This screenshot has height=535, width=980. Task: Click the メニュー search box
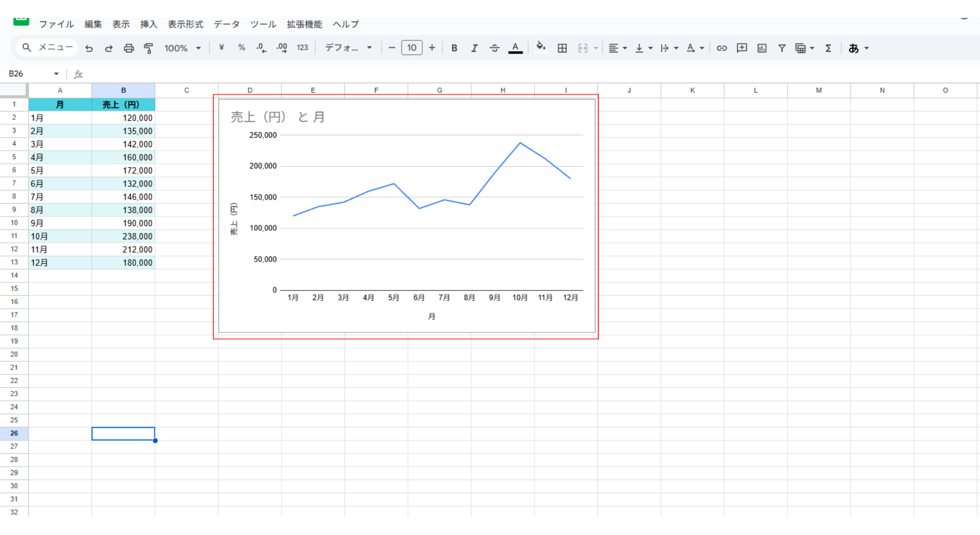pyautogui.click(x=48, y=48)
